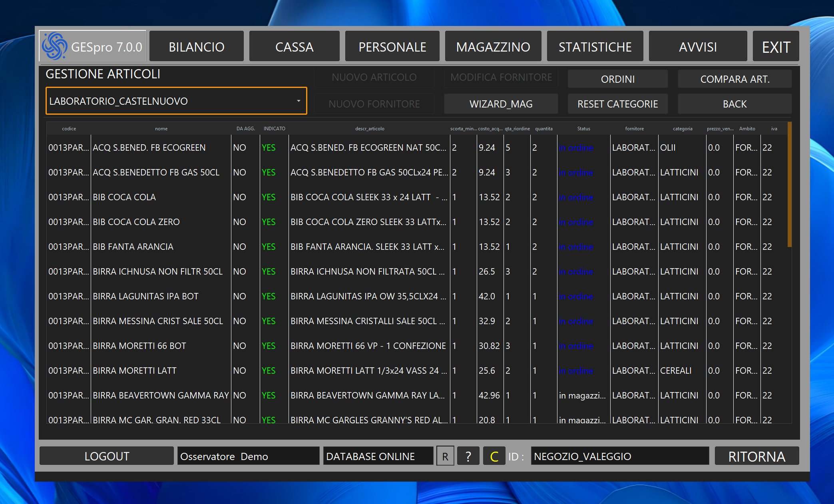The image size is (834, 504).
Task: Select the BIB COCA COLA ZERO name cell
Action: point(161,222)
